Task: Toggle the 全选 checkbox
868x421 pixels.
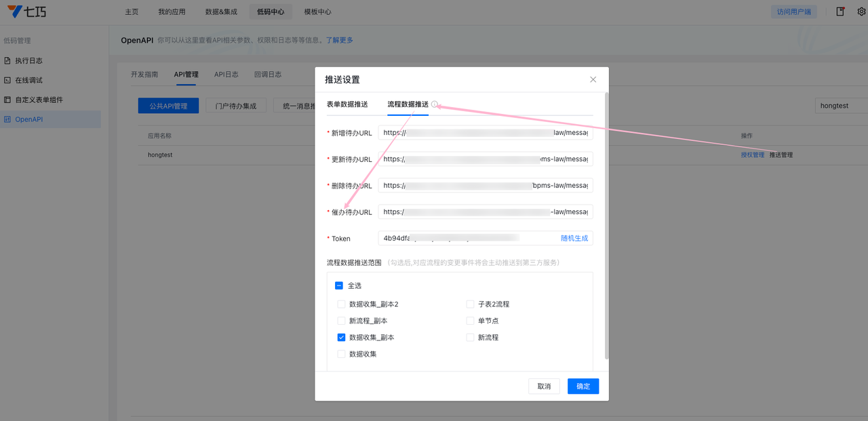Action: pyautogui.click(x=339, y=286)
